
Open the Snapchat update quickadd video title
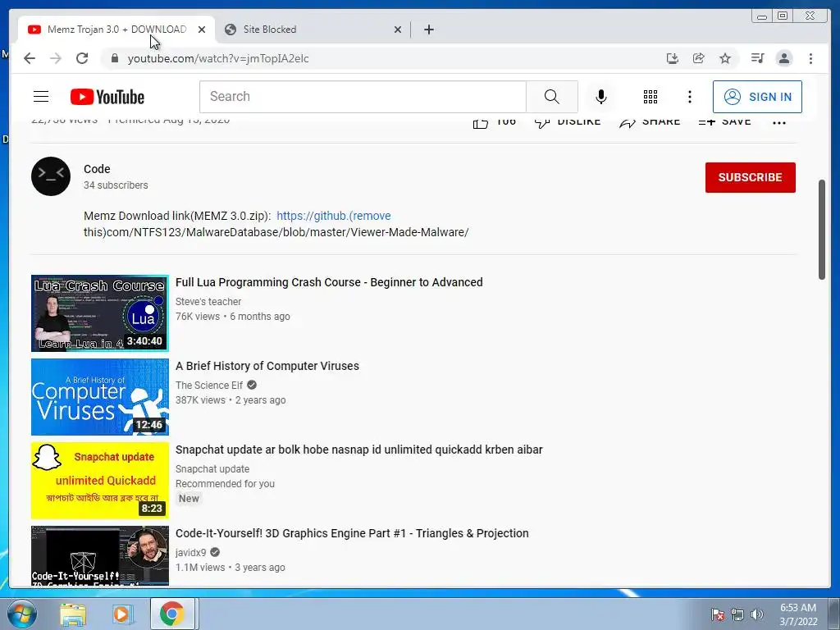(x=359, y=450)
